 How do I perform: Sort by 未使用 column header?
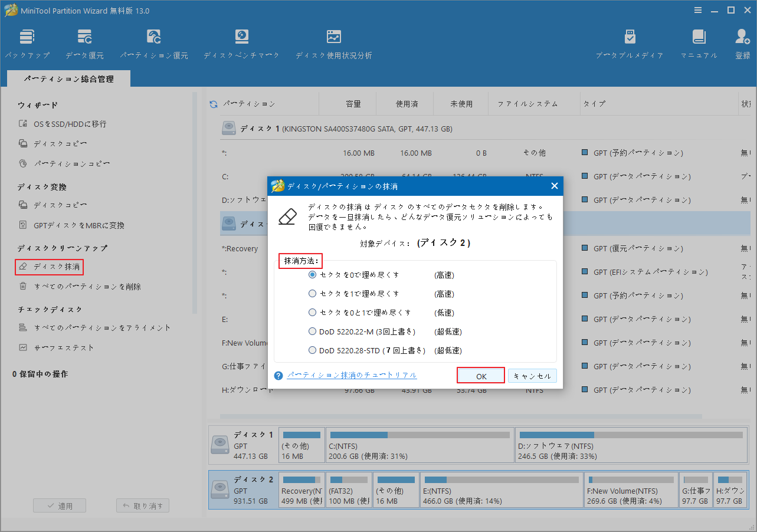pyautogui.click(x=461, y=104)
